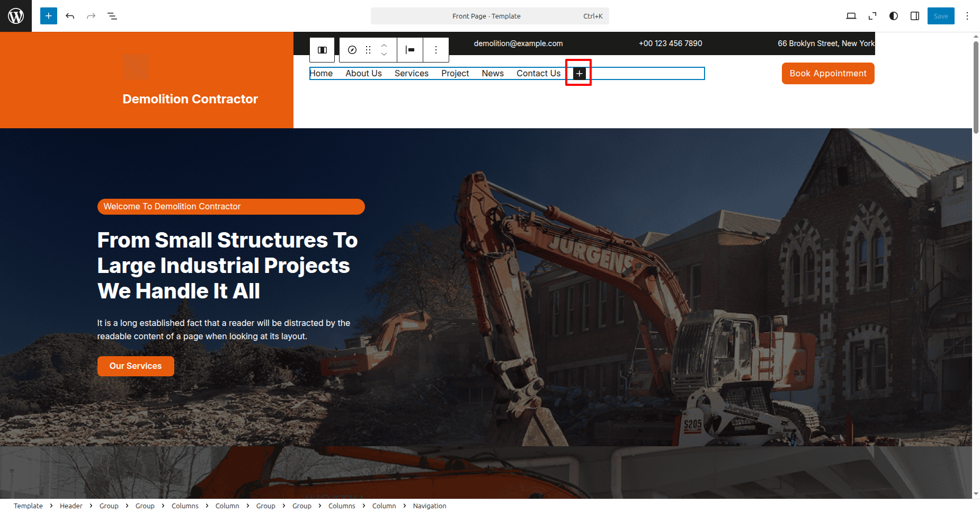Click the Our Services button
Image resolution: width=980 pixels, height=512 pixels.
point(136,366)
